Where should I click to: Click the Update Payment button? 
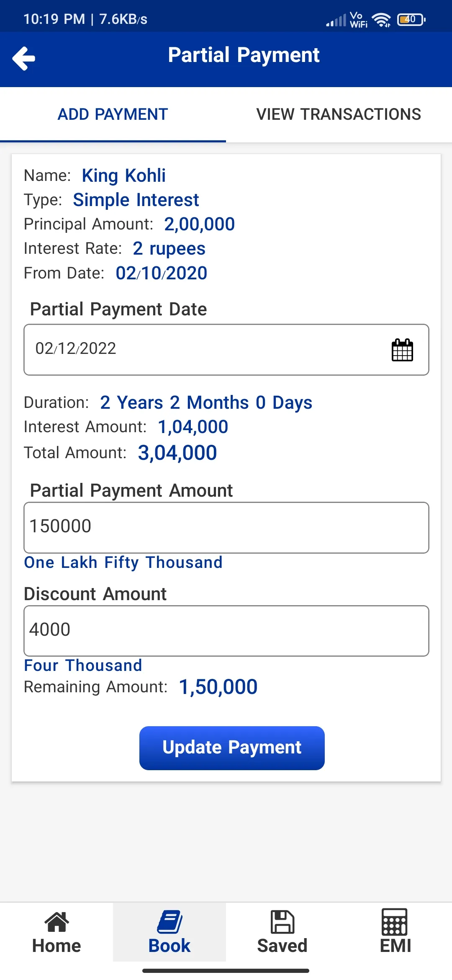click(232, 748)
